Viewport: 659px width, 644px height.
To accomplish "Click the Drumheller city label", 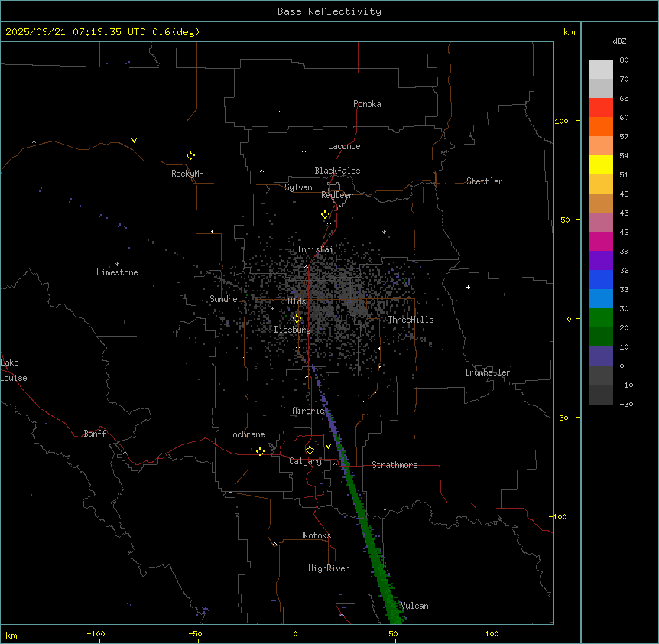I will point(488,372).
